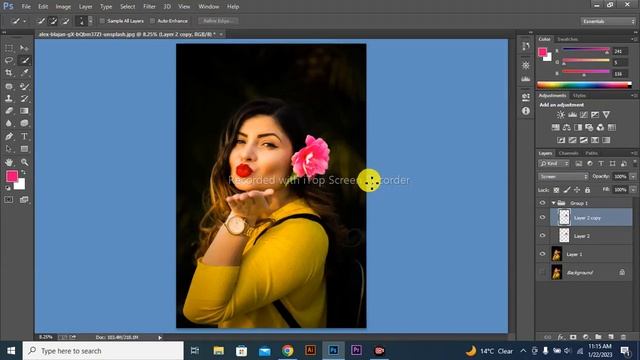Open the Essentials workspace dropdown

pyautogui.click(x=608, y=21)
